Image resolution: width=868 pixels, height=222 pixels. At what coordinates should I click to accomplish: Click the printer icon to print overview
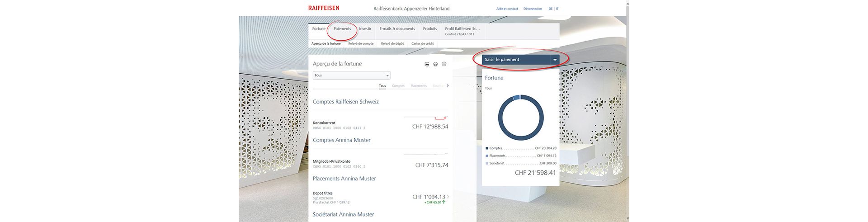(x=435, y=64)
